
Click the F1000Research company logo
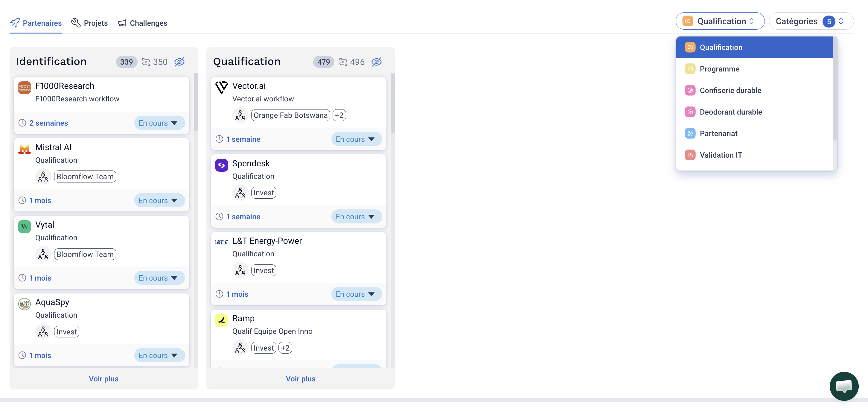(x=24, y=88)
